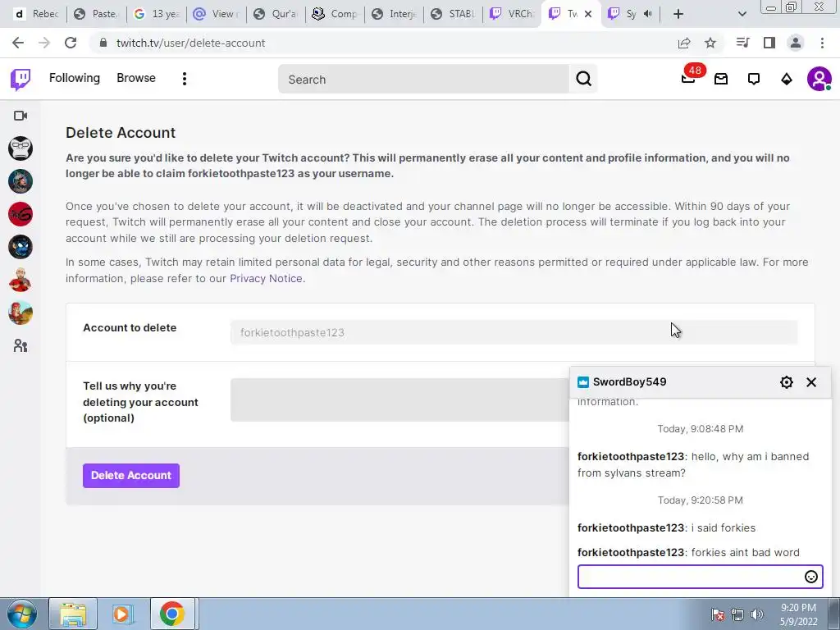Click the browser forward arrow
Image resolution: width=840 pixels, height=630 pixels.
pyautogui.click(x=44, y=43)
